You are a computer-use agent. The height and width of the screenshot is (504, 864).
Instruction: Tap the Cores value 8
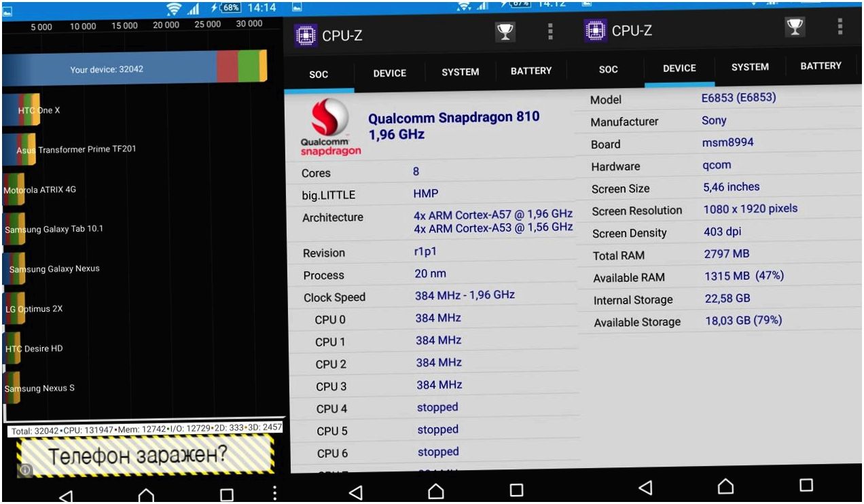(416, 171)
